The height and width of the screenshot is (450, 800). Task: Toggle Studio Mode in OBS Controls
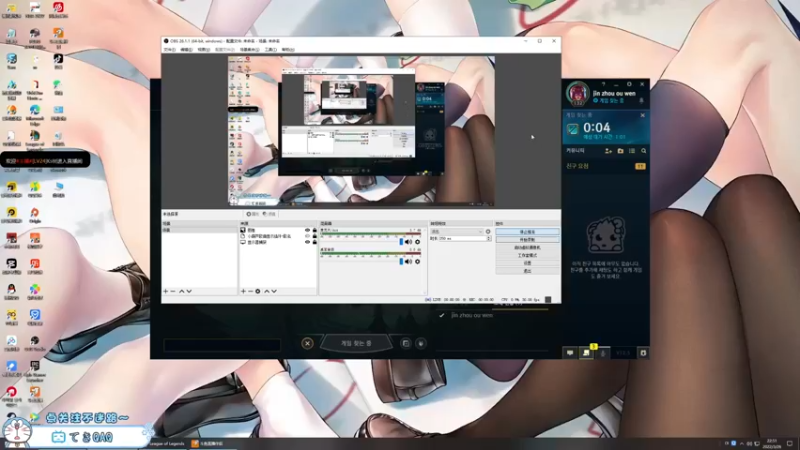click(527, 255)
